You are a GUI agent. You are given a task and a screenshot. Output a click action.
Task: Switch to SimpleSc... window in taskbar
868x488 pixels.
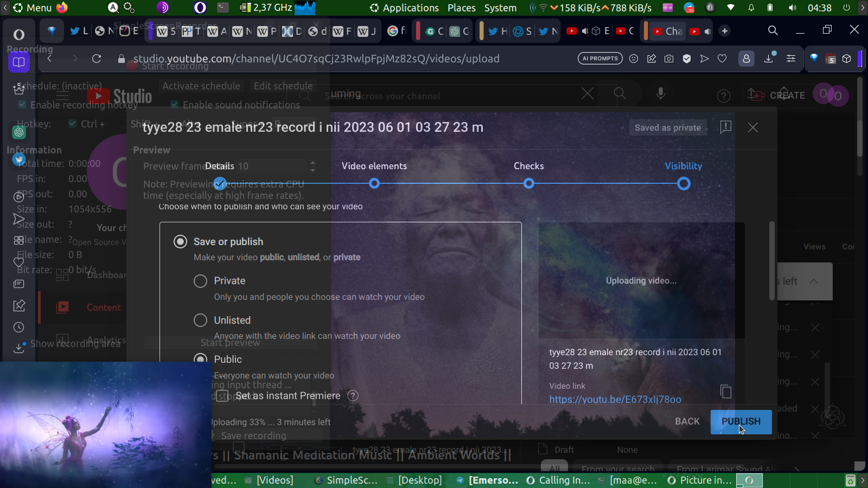tap(346, 480)
